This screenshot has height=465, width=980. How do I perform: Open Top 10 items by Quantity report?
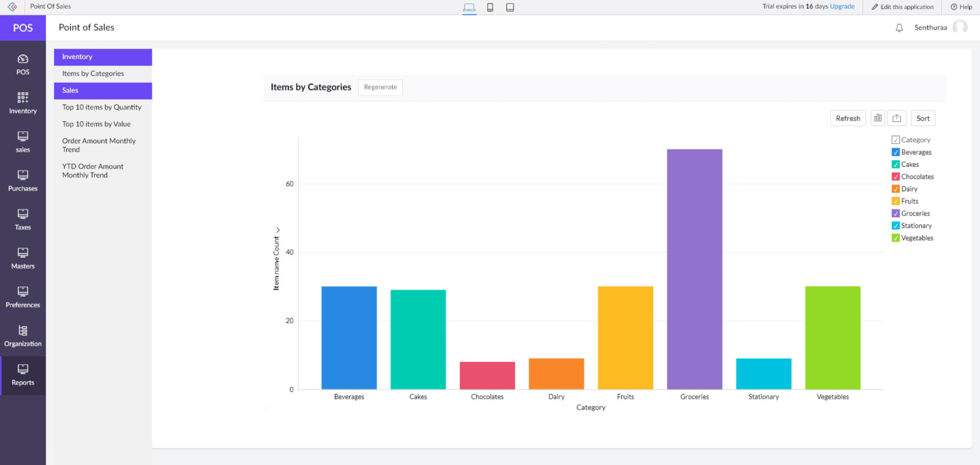tap(102, 107)
